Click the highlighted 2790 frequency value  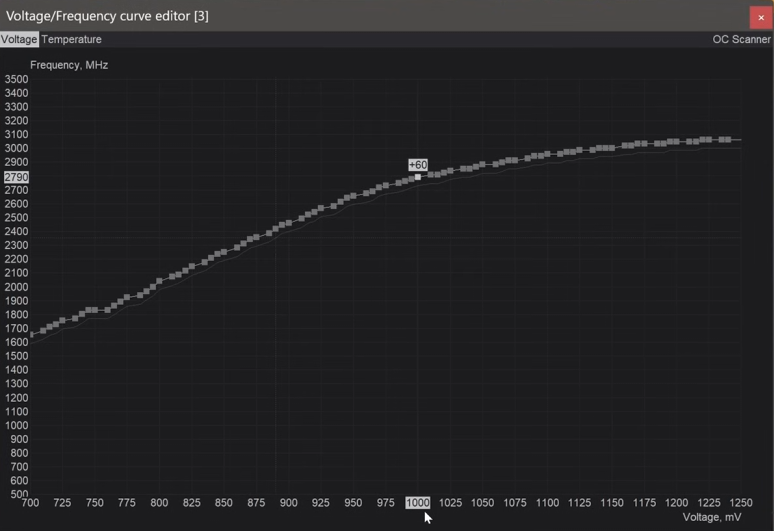tap(16, 177)
